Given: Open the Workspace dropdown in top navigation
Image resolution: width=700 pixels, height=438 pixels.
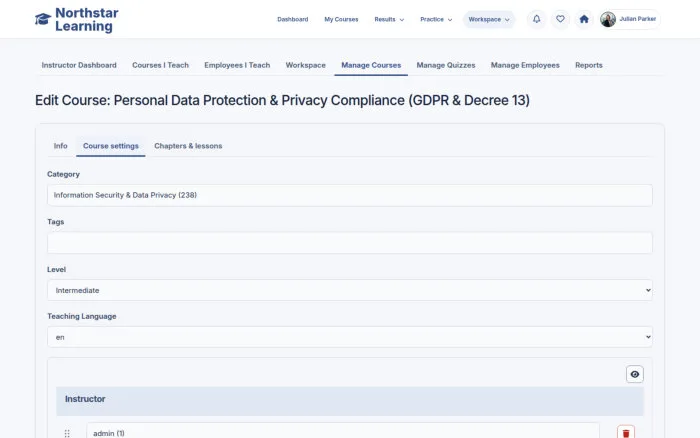Looking at the screenshot, I should pyautogui.click(x=489, y=19).
